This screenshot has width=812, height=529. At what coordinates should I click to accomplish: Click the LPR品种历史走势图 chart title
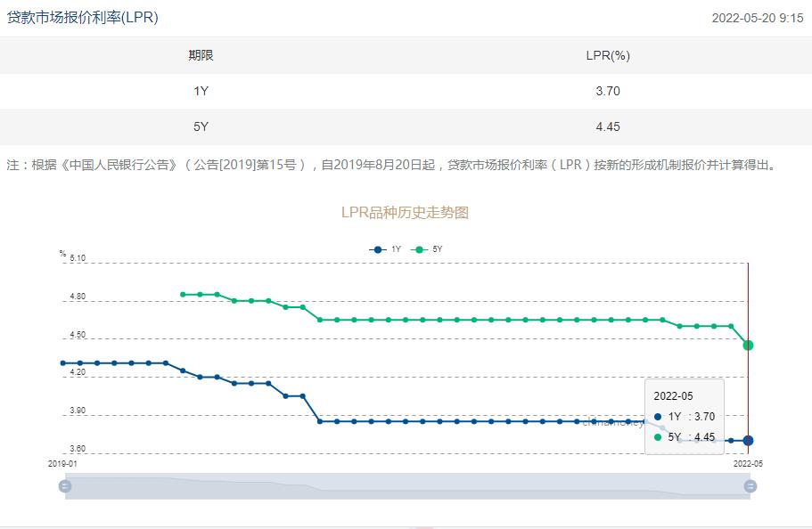tap(406, 212)
